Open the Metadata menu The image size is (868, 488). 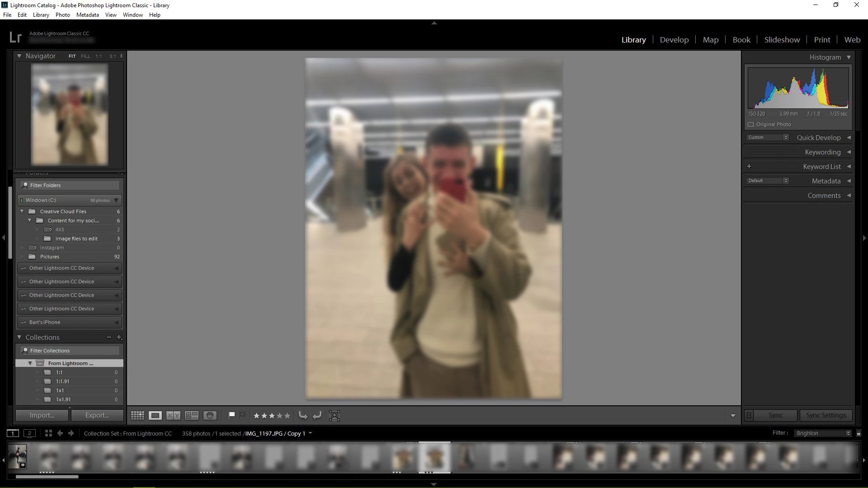tap(87, 15)
